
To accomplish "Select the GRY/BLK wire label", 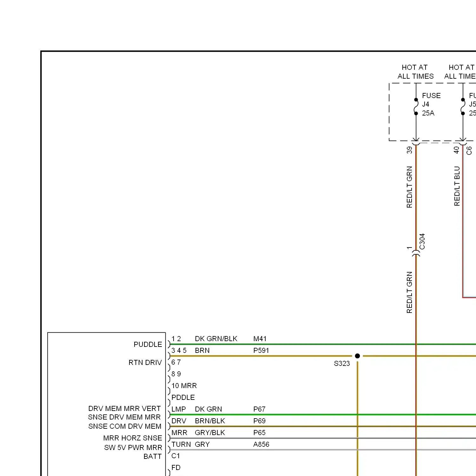I will [210, 433].
